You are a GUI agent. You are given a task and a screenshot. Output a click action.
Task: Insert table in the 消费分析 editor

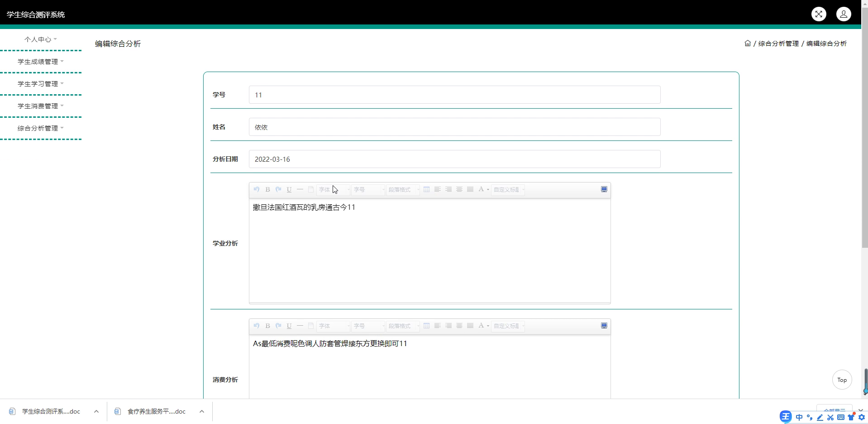426,326
